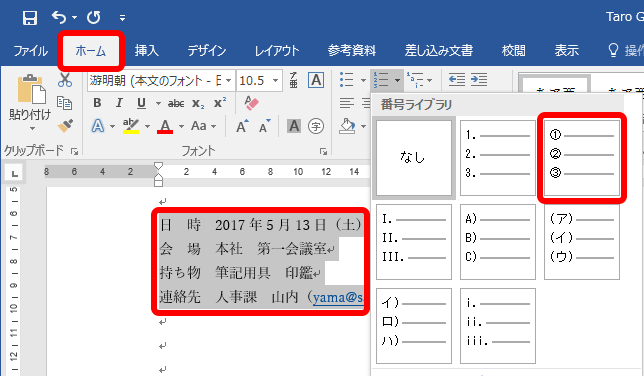Click the paragraph shading paint bucket

[x=347, y=126]
